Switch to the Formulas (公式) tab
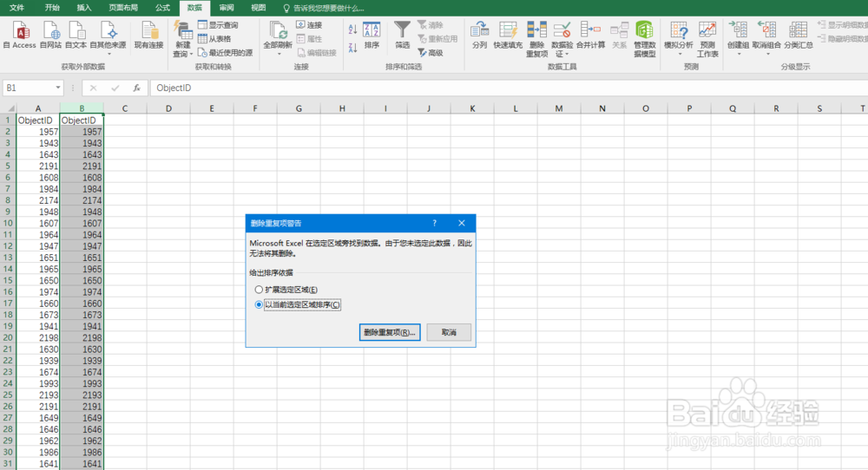Image resolution: width=868 pixels, height=470 pixels. click(163, 8)
